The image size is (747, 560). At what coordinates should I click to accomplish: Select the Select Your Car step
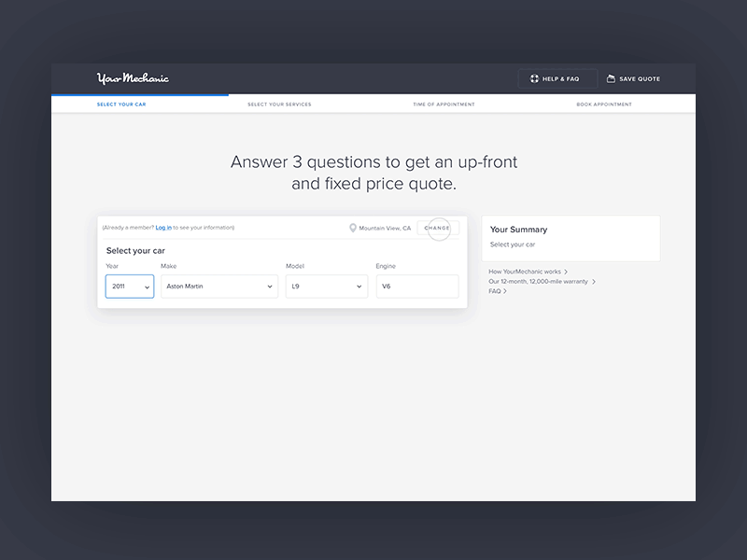[120, 105]
